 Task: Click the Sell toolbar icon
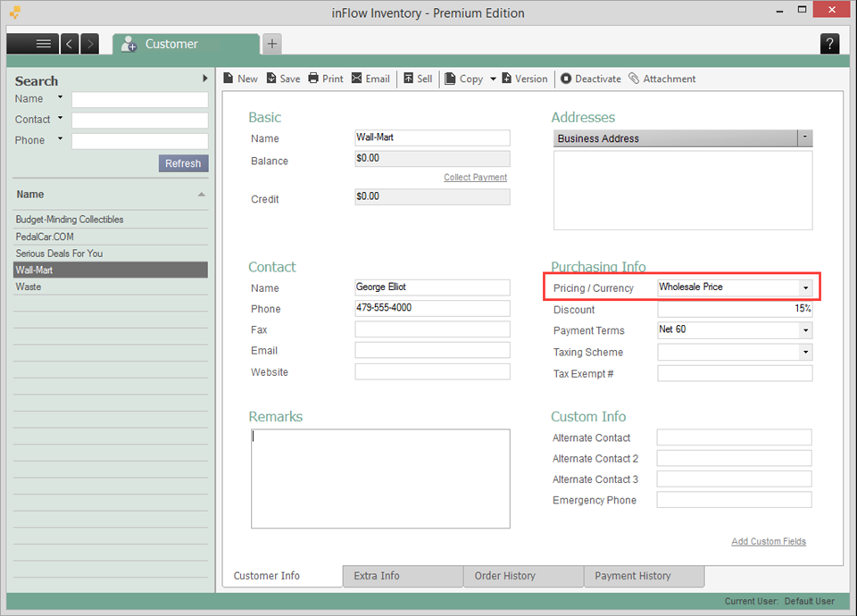tap(409, 79)
